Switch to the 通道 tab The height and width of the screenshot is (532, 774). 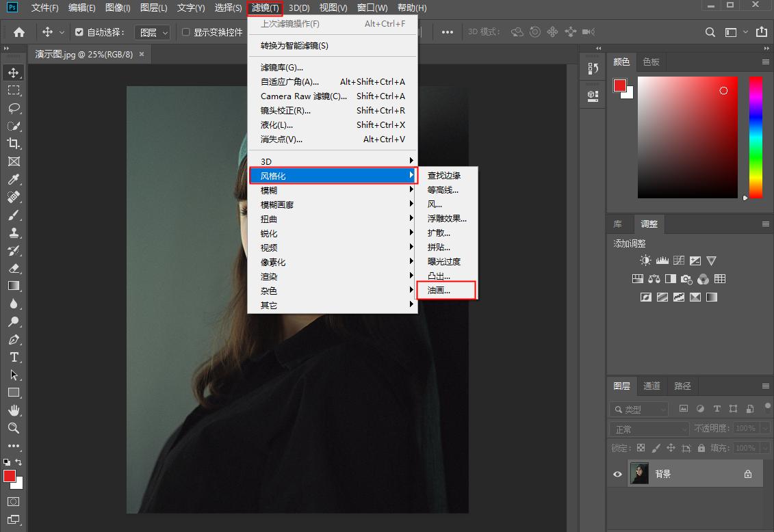click(x=652, y=386)
